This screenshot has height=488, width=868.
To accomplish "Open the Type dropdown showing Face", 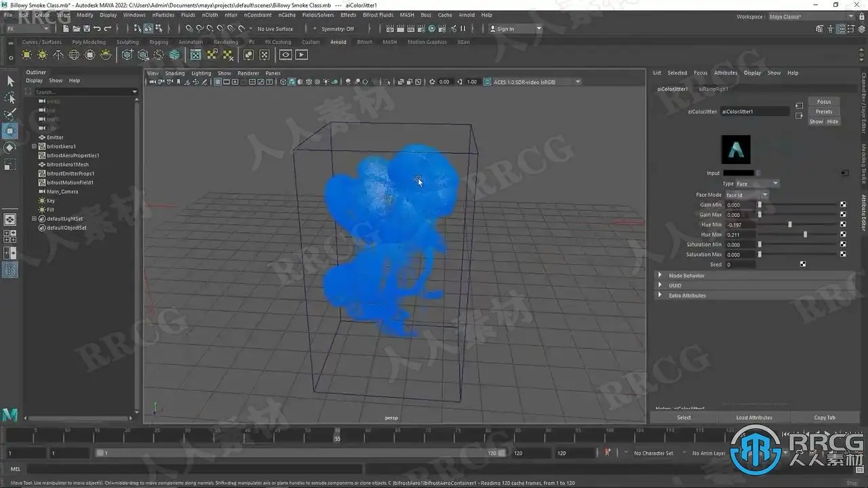I will pyautogui.click(x=756, y=184).
